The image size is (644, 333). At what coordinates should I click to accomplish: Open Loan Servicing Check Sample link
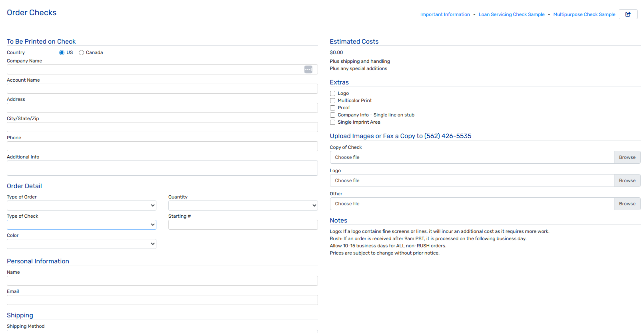(511, 14)
